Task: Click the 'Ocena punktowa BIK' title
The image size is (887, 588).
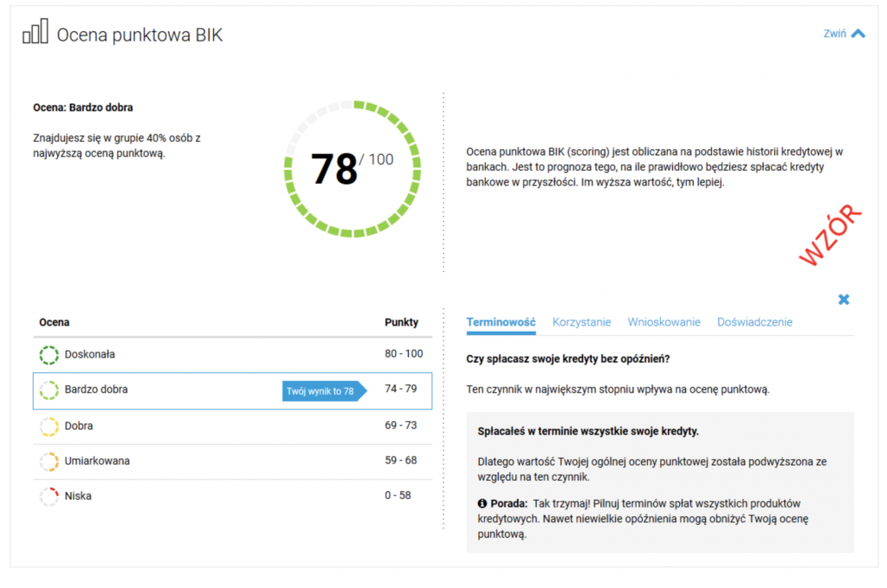Action: click(139, 35)
